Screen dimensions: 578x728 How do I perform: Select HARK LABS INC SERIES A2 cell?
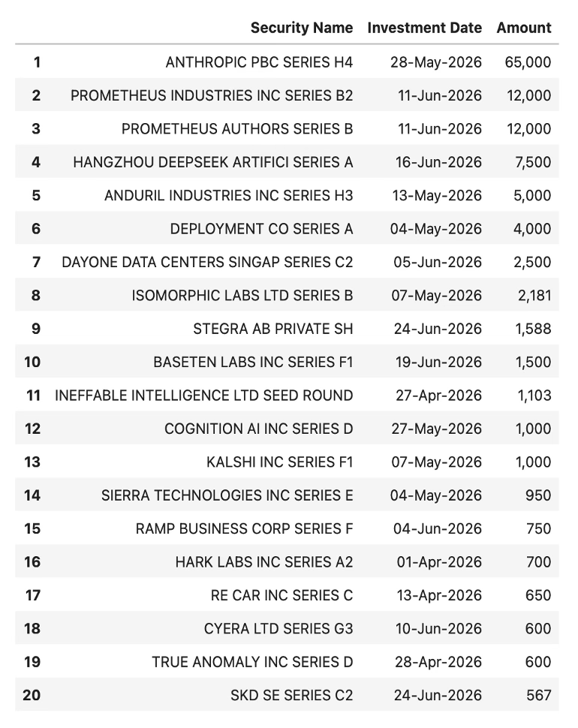(264, 562)
